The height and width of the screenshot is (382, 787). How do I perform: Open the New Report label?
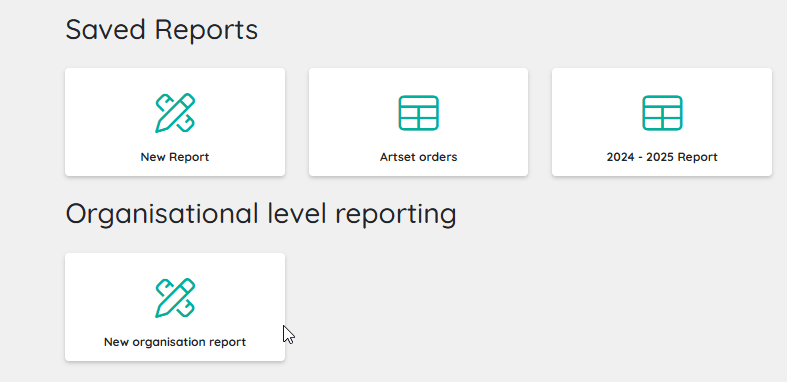175,157
